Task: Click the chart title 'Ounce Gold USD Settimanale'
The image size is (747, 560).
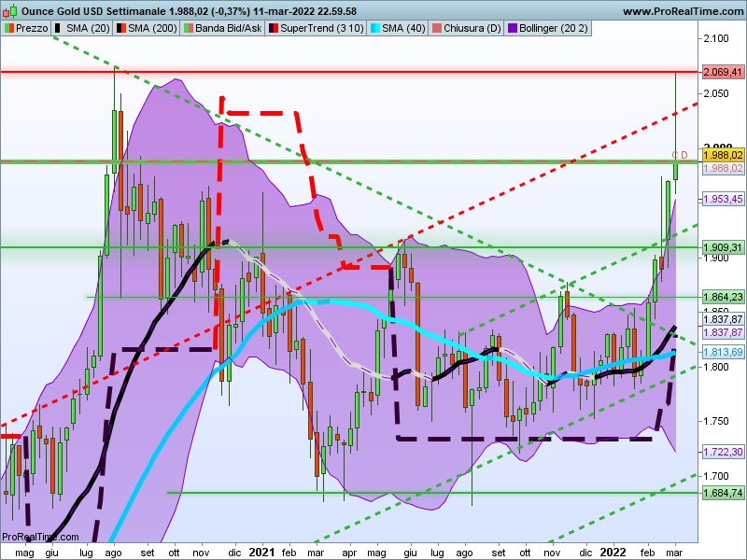Action: [x=93, y=11]
